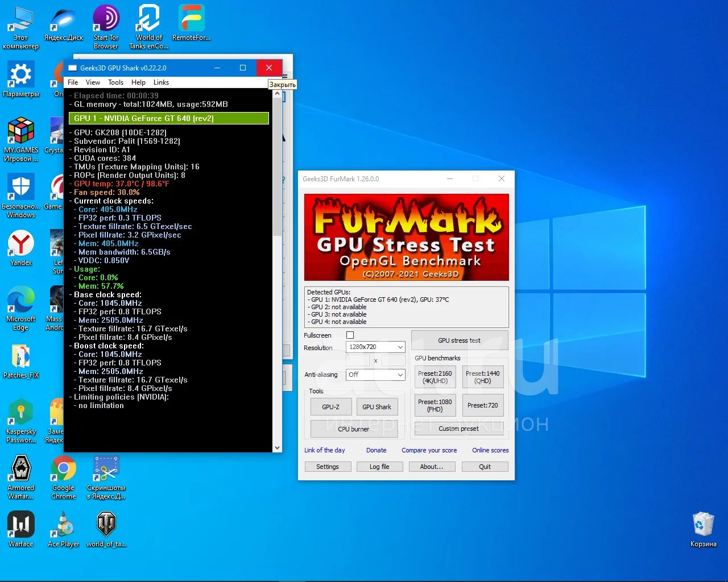Viewport: 728px width, 582px height.
Task: Open Tools menu in GPU Shark
Action: click(115, 82)
